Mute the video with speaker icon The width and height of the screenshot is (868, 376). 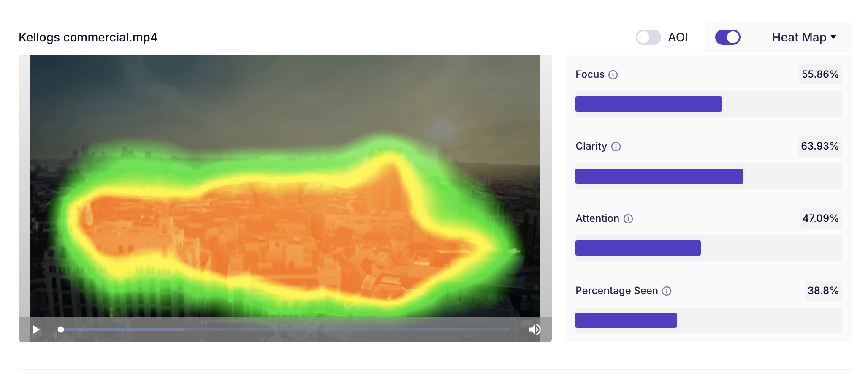tap(534, 330)
